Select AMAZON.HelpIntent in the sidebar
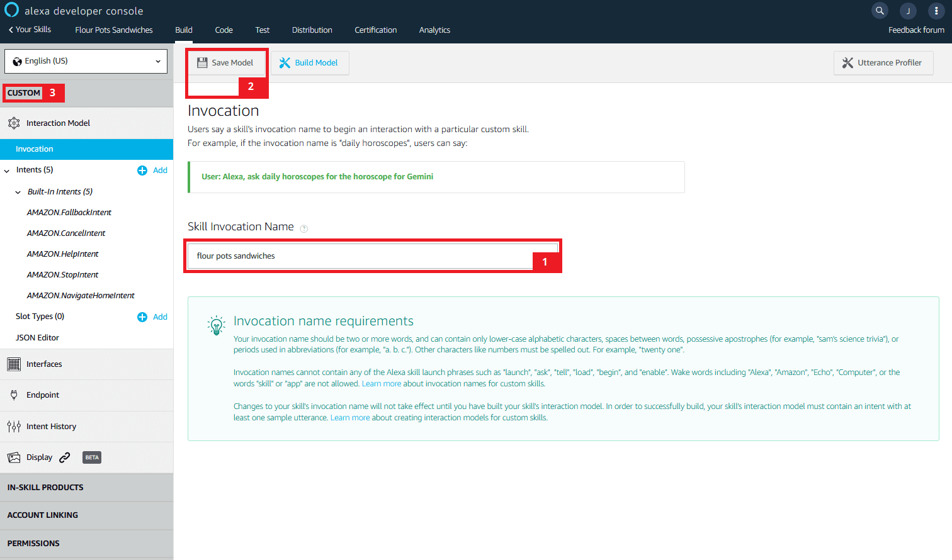Screen dimensions: 952x560 pyautogui.click(x=62, y=254)
